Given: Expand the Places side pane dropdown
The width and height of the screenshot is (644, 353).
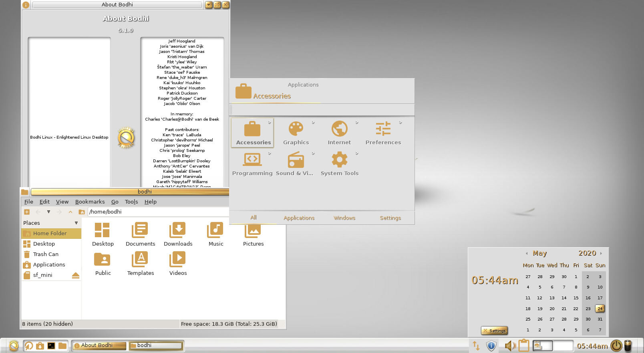Looking at the screenshot, I should (76, 223).
